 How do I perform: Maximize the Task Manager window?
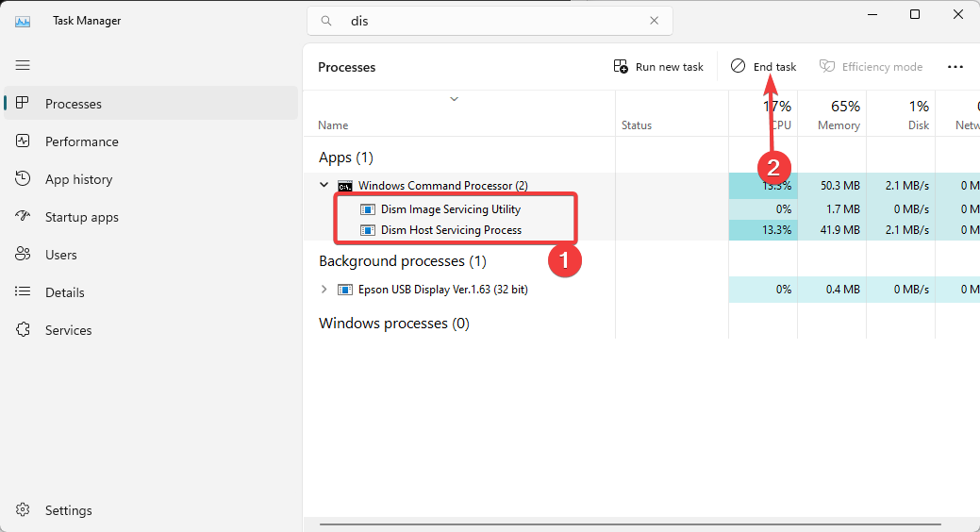point(915,14)
